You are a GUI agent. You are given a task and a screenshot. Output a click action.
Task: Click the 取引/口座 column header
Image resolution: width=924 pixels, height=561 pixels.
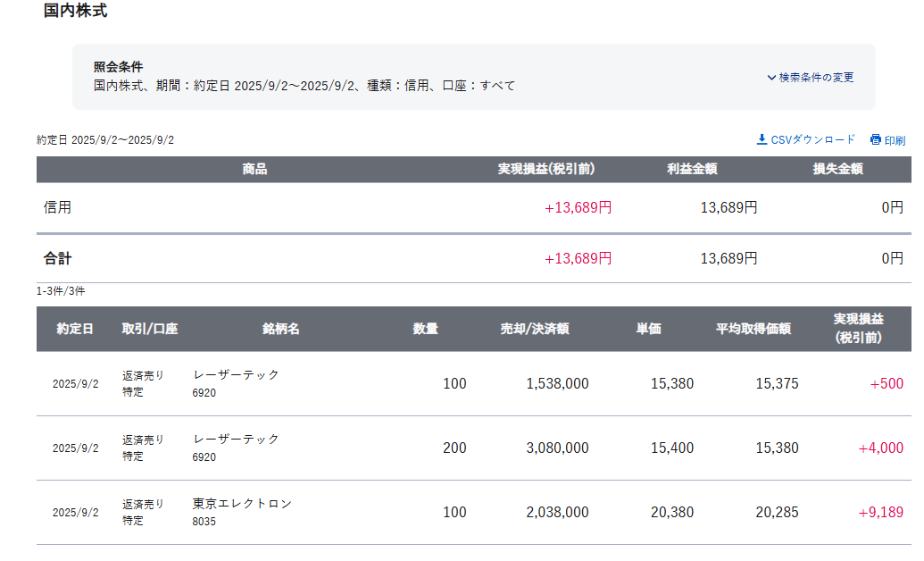pyautogui.click(x=150, y=329)
